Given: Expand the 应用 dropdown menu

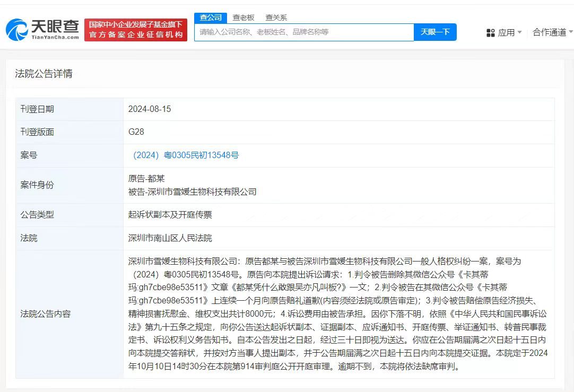Looking at the screenshot, I should click(x=507, y=32).
